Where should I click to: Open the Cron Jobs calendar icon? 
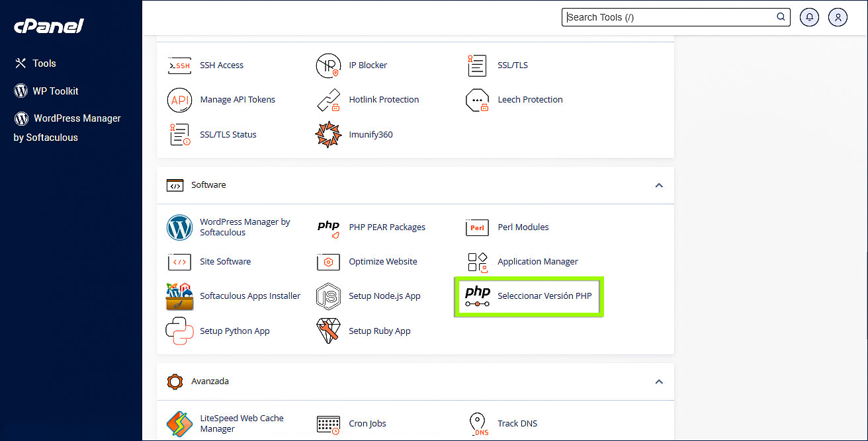coord(328,424)
